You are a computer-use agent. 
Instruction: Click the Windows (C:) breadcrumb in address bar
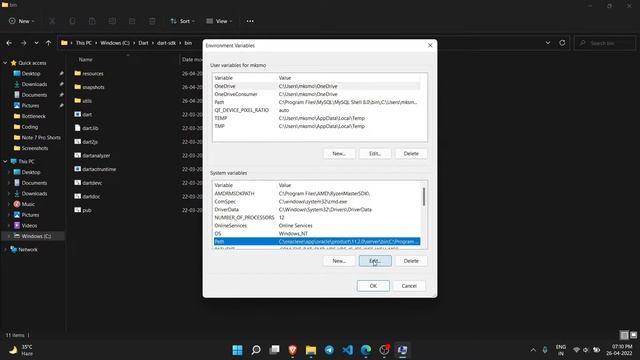pos(115,43)
